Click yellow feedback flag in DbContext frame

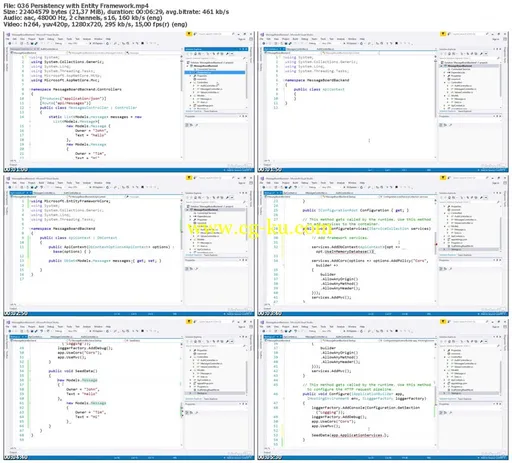(189, 178)
